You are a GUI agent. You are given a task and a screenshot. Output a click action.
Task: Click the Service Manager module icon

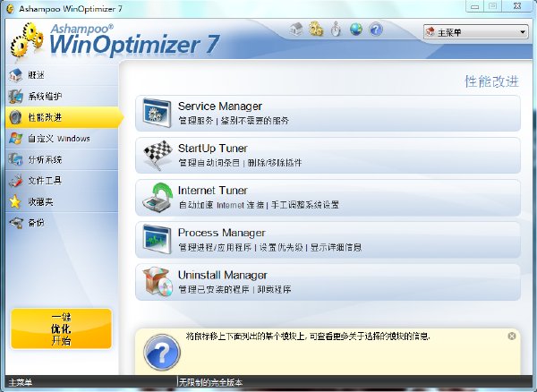(157, 113)
